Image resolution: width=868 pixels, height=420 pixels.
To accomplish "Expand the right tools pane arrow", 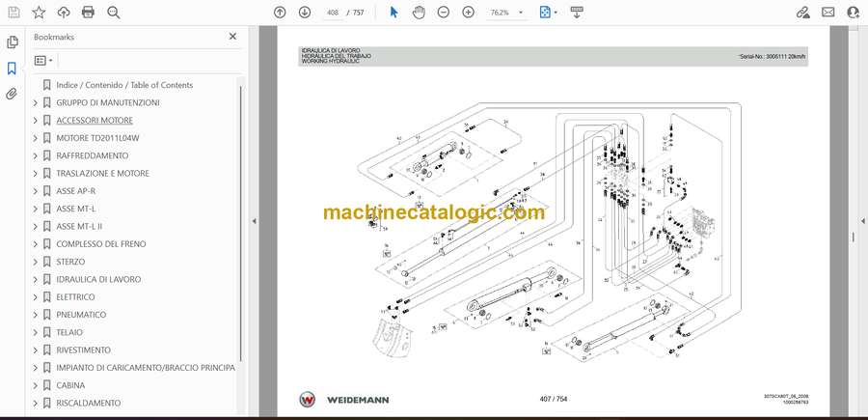I will 862,221.
